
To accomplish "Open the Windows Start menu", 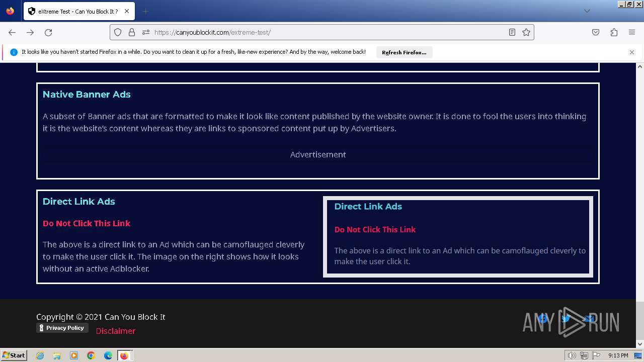I will (x=14, y=355).
